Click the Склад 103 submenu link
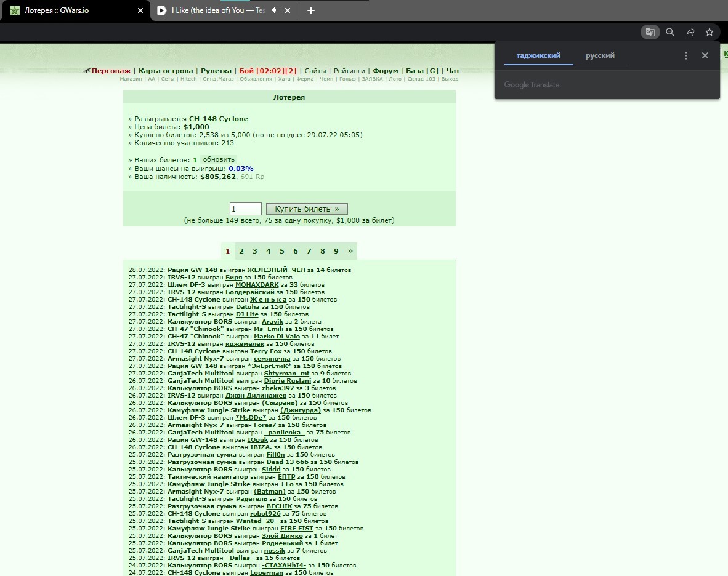This screenshot has width=728, height=576. (421, 79)
